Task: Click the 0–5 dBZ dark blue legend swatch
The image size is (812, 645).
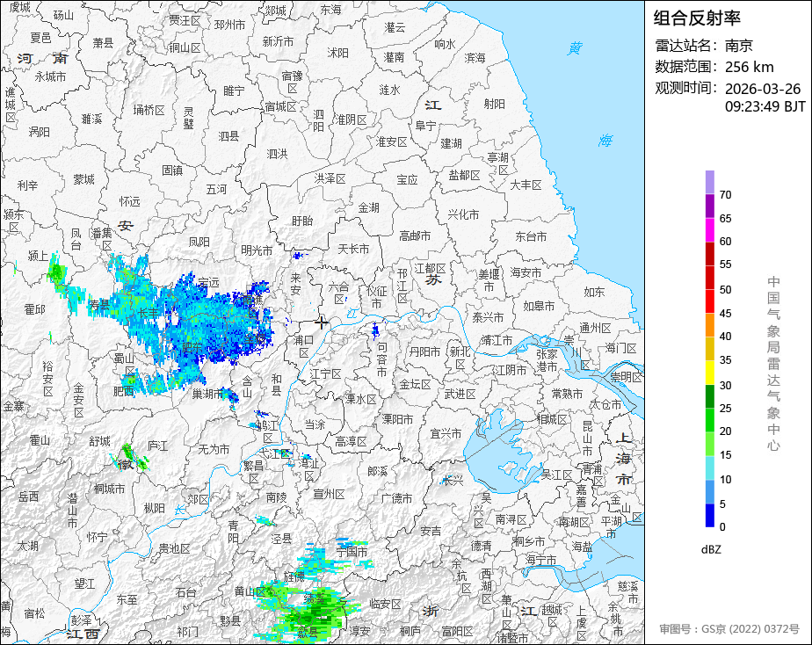Action: click(709, 516)
